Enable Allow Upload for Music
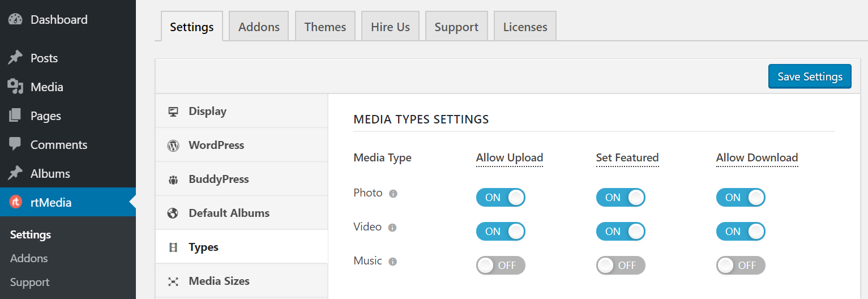The height and width of the screenshot is (299, 868). coord(501,265)
